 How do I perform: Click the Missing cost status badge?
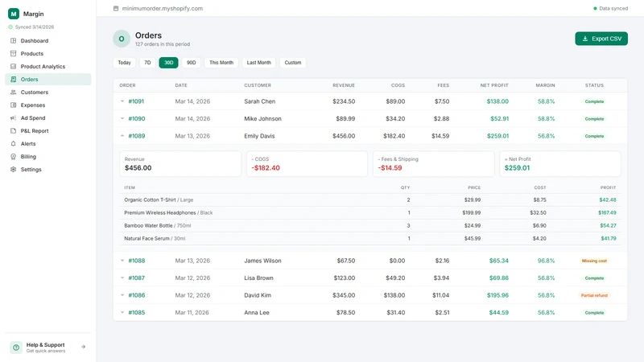coord(594,261)
